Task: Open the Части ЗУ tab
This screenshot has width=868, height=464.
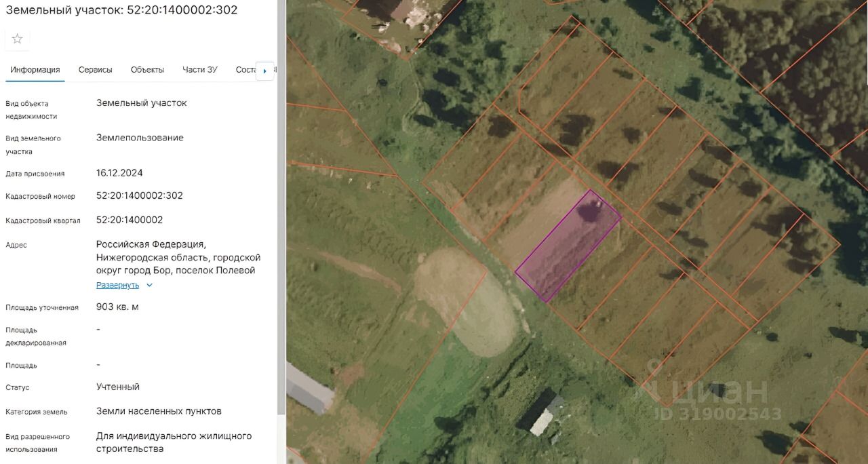Action: click(200, 70)
